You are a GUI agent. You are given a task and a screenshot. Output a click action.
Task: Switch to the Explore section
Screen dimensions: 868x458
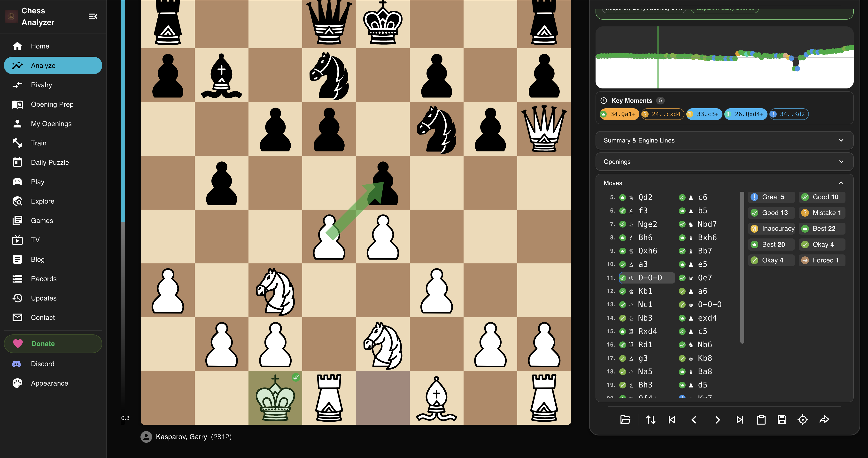[x=42, y=201]
